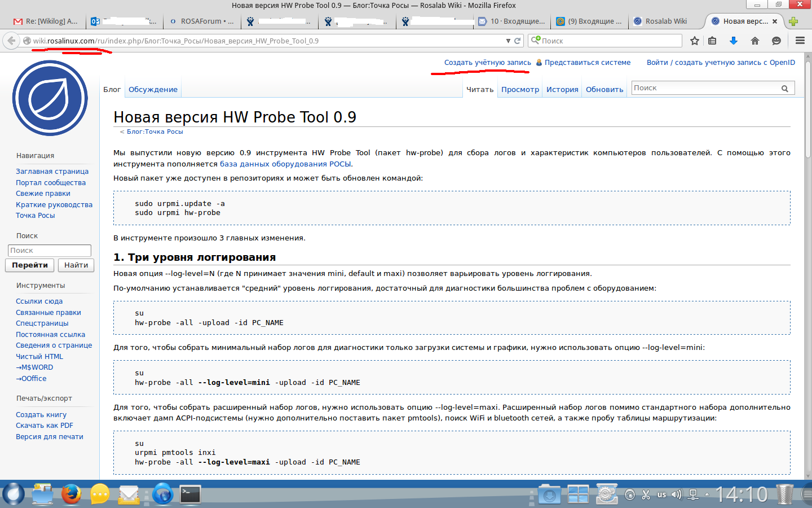
Task: Open the clipboard scissors tray icon
Action: pos(646,495)
